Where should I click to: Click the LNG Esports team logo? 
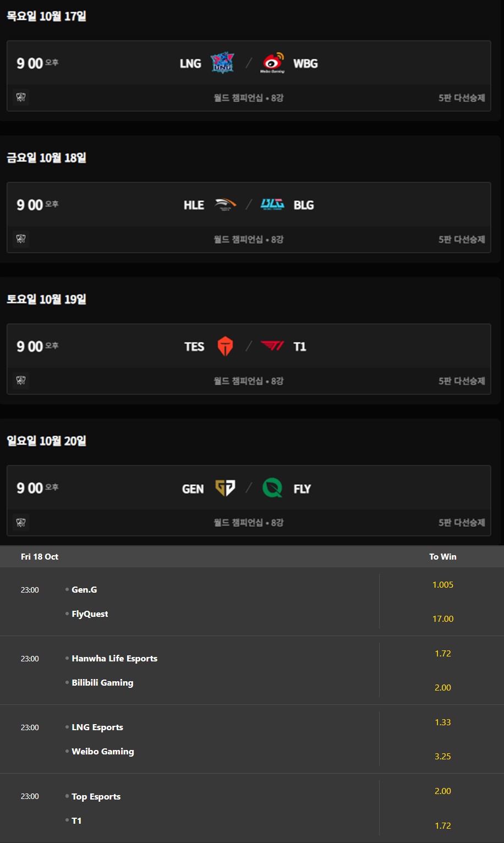tap(222, 63)
